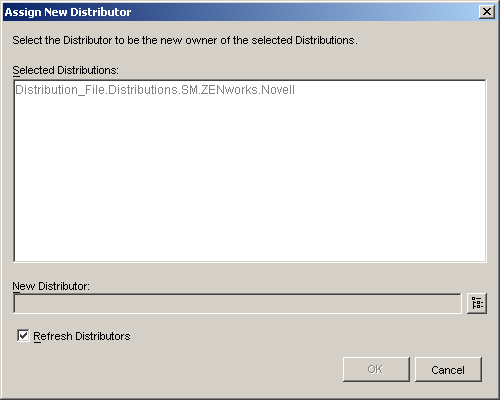500x400 pixels.
Task: Open the distributor browse tree icon
Action: [x=477, y=303]
